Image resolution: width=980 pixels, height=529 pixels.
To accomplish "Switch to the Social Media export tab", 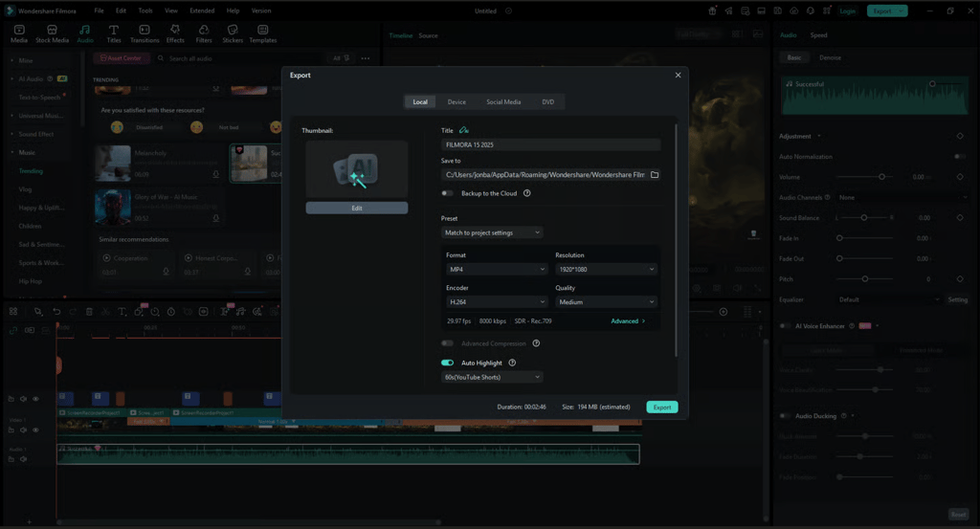I will pyautogui.click(x=503, y=101).
